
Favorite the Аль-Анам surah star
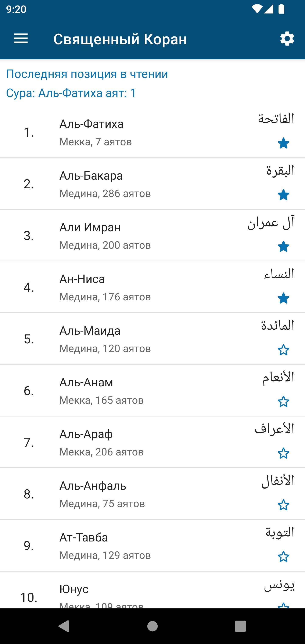(283, 401)
